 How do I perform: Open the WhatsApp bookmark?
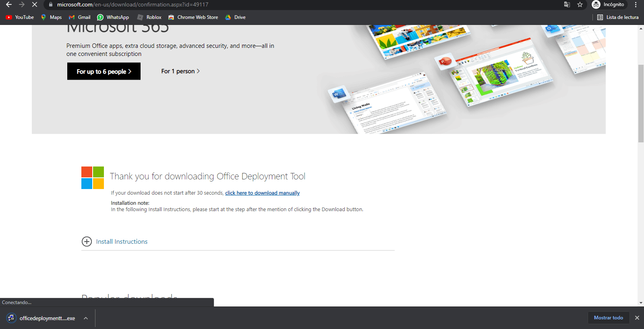tap(113, 17)
